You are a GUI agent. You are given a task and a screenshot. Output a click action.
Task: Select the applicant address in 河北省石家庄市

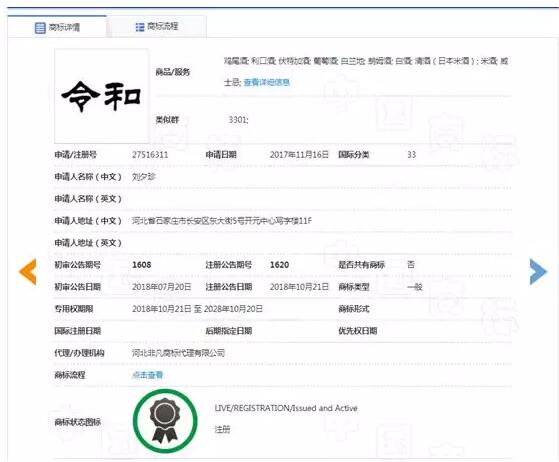(x=222, y=221)
